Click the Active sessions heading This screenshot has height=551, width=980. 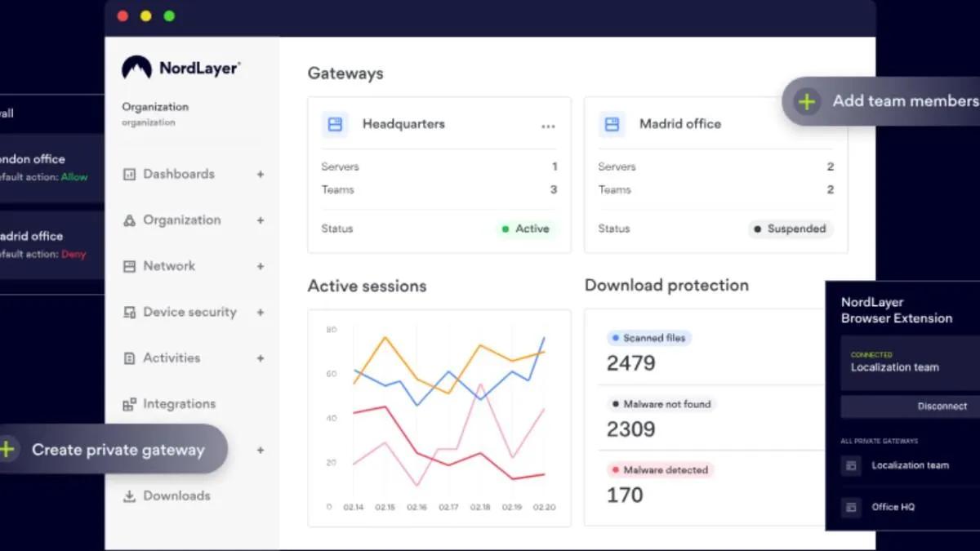tap(367, 287)
